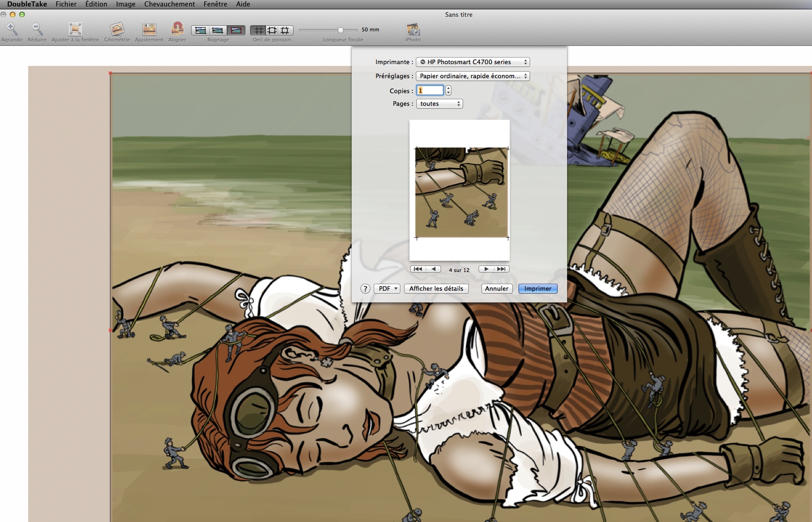Click the iPhoto export icon
The width and height of the screenshot is (812, 522).
pyautogui.click(x=413, y=29)
